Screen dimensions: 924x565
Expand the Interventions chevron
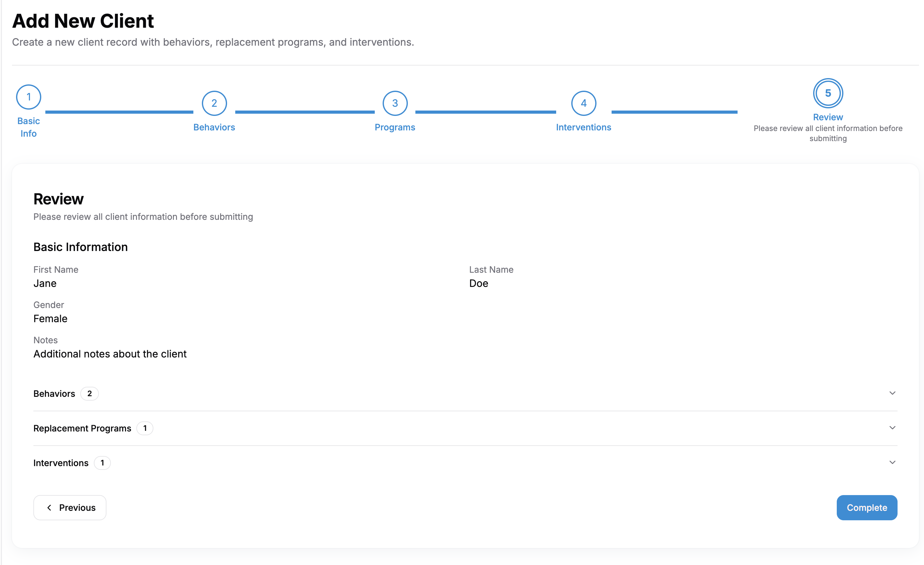(892, 462)
